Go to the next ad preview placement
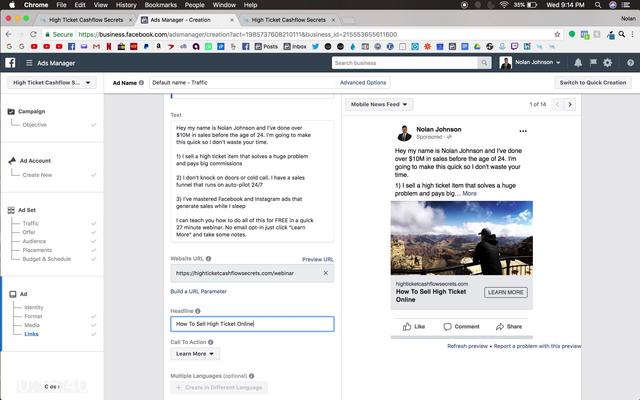The image size is (640, 400). coord(570,104)
